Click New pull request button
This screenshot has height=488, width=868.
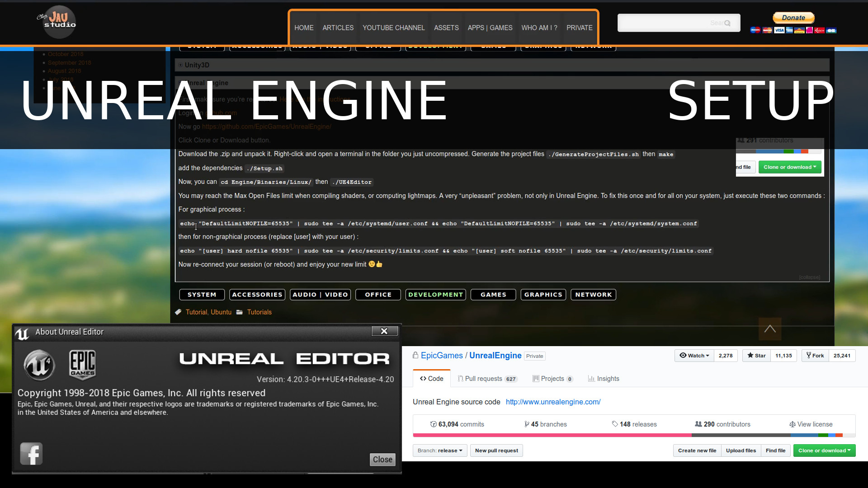click(x=496, y=450)
